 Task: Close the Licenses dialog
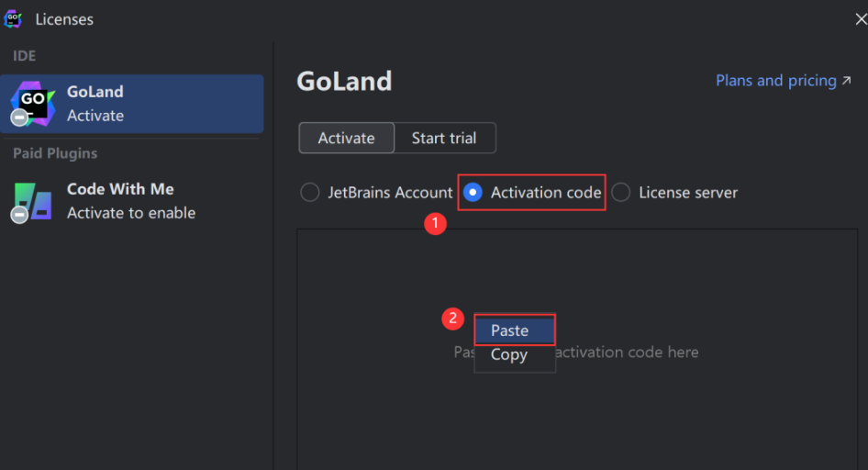coord(861,19)
